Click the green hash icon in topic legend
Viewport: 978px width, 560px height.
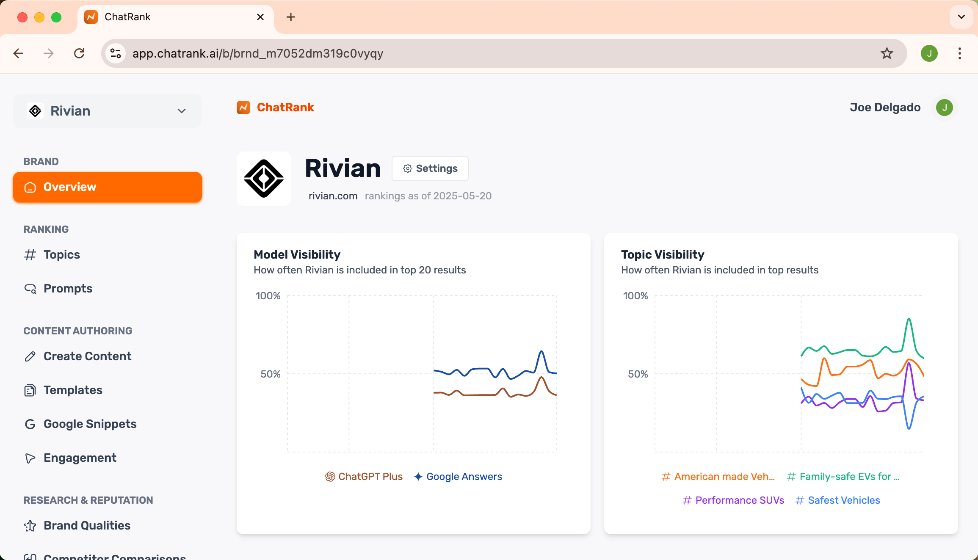(791, 477)
